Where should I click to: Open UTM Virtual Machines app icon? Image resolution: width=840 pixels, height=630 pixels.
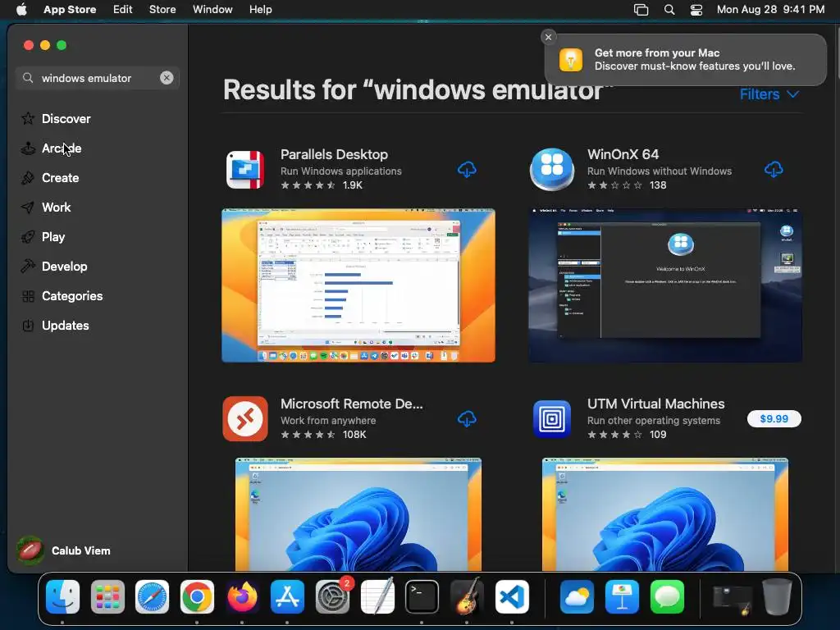click(552, 419)
